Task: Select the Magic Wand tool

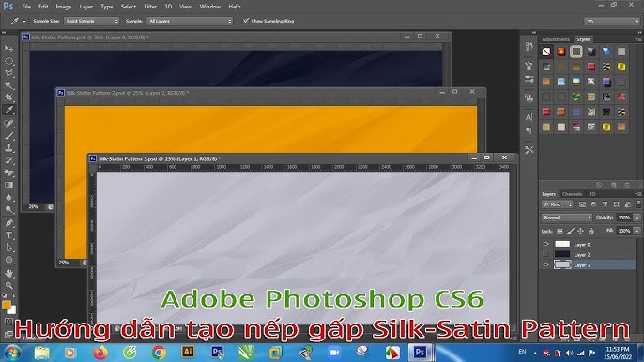Action: [8, 85]
